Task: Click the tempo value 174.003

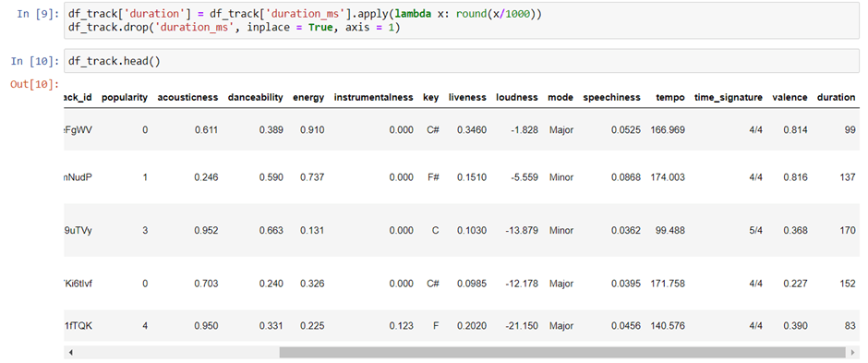Action: point(669,177)
